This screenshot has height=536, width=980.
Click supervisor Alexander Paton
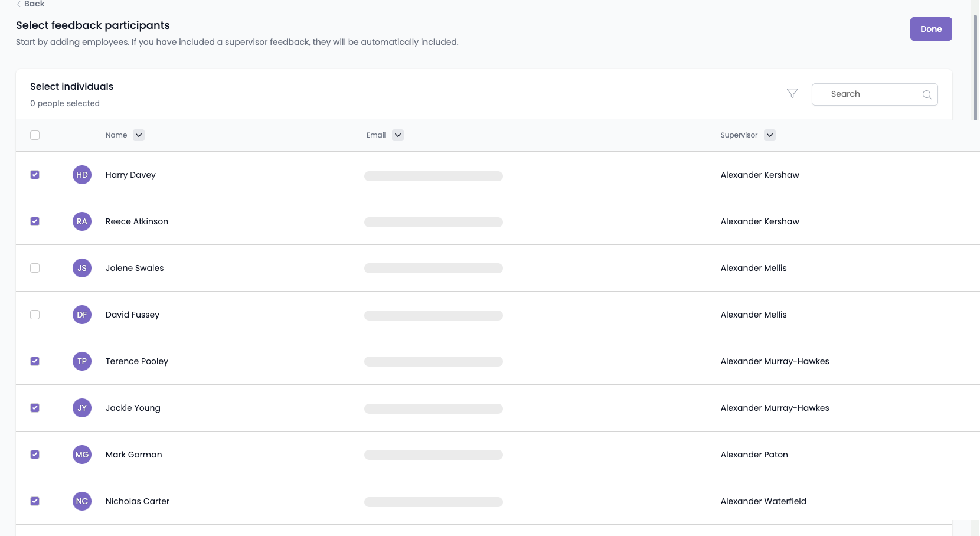pyautogui.click(x=754, y=455)
